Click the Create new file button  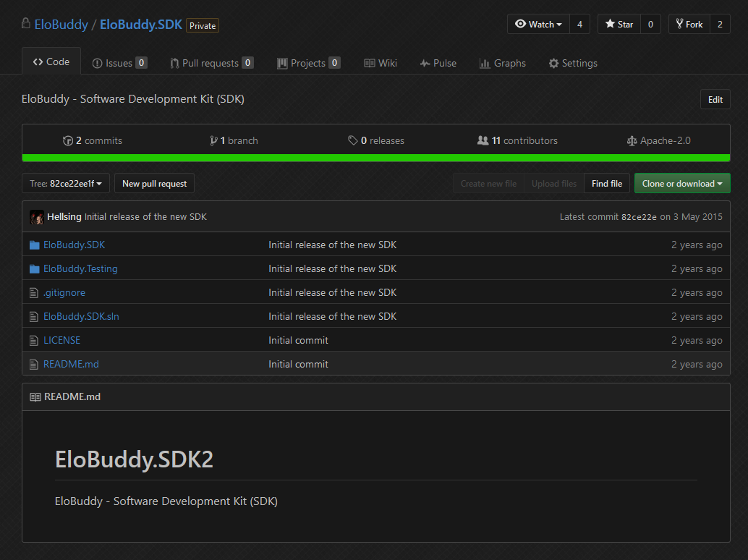tap(488, 184)
